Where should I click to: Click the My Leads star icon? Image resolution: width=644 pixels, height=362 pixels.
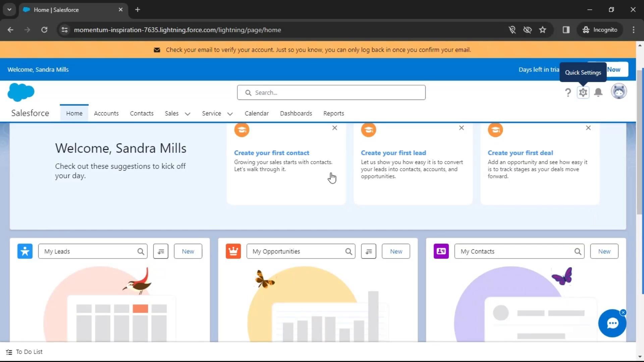[25, 251]
